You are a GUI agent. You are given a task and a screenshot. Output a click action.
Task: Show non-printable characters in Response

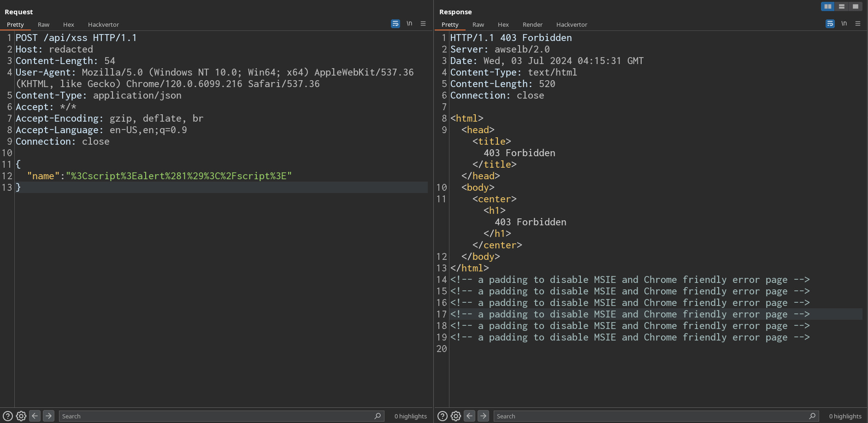(844, 23)
